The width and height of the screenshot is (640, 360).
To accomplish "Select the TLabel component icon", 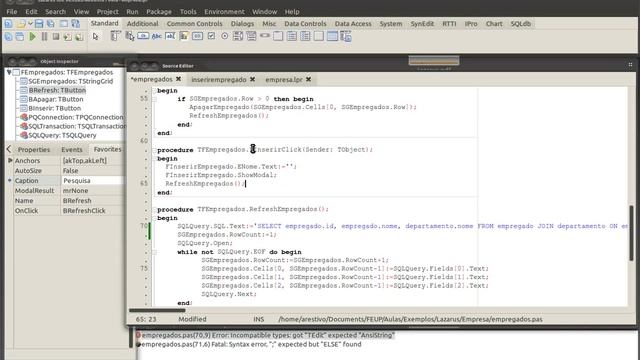I will pyautogui.click(x=157, y=36).
